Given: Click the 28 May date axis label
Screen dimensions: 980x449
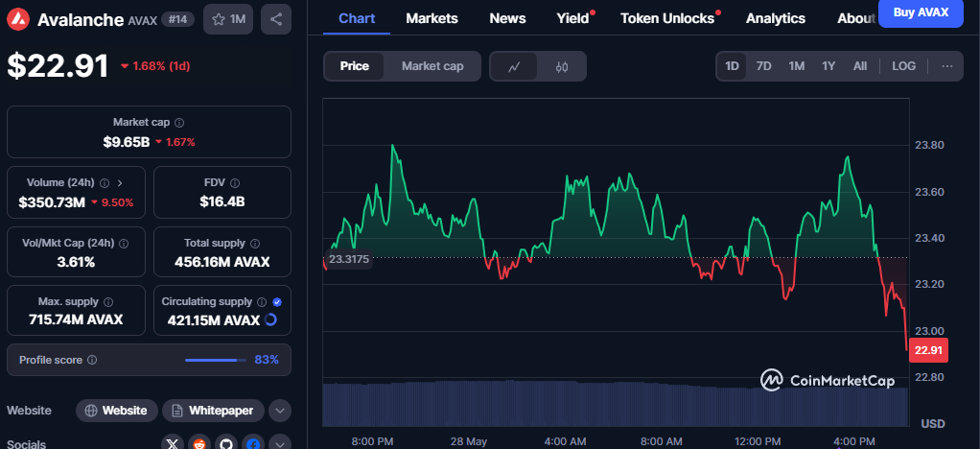Looking at the screenshot, I should coord(469,441).
